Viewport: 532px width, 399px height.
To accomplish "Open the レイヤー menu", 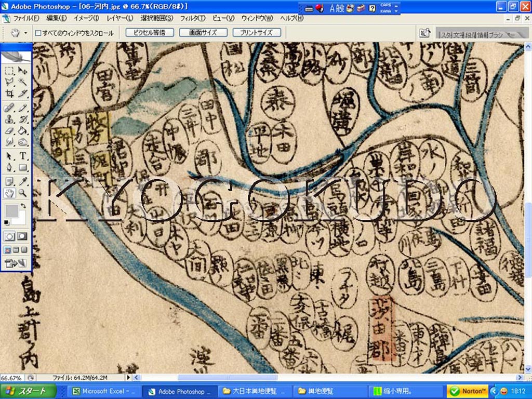I will point(120,18).
